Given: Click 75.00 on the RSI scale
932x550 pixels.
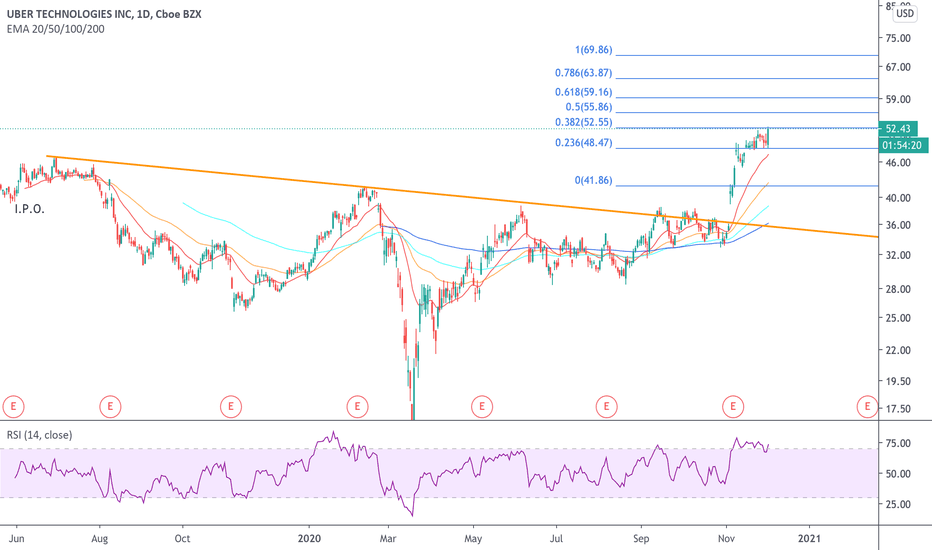Looking at the screenshot, I should (898, 443).
